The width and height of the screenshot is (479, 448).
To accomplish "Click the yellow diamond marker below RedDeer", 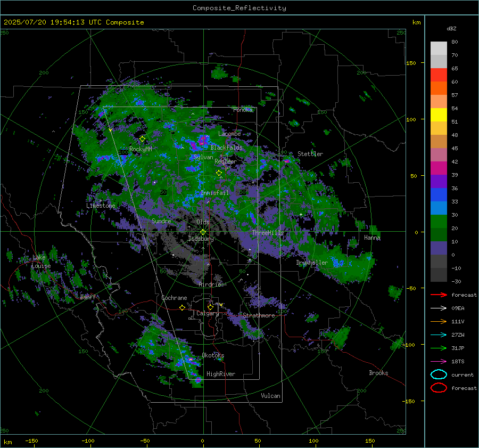I will pos(219,173).
